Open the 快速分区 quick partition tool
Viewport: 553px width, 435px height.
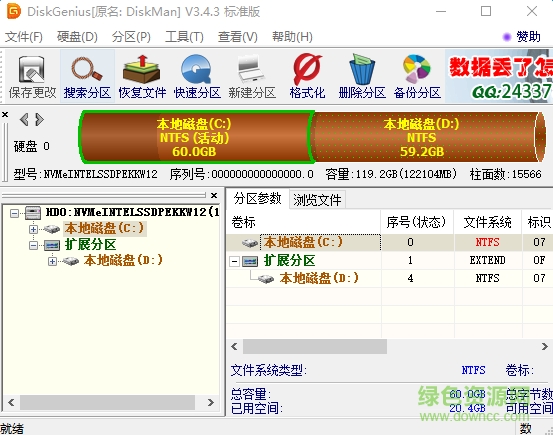(x=197, y=77)
